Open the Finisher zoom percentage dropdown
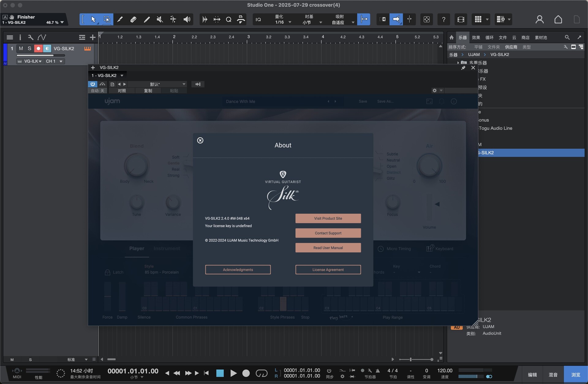Image resolution: width=588 pixels, height=384 pixels. pos(55,22)
